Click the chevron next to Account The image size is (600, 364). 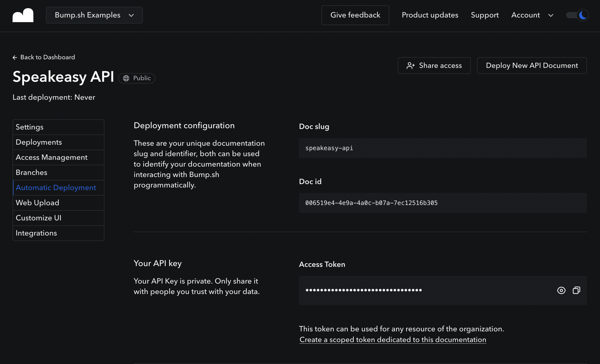pyautogui.click(x=551, y=15)
